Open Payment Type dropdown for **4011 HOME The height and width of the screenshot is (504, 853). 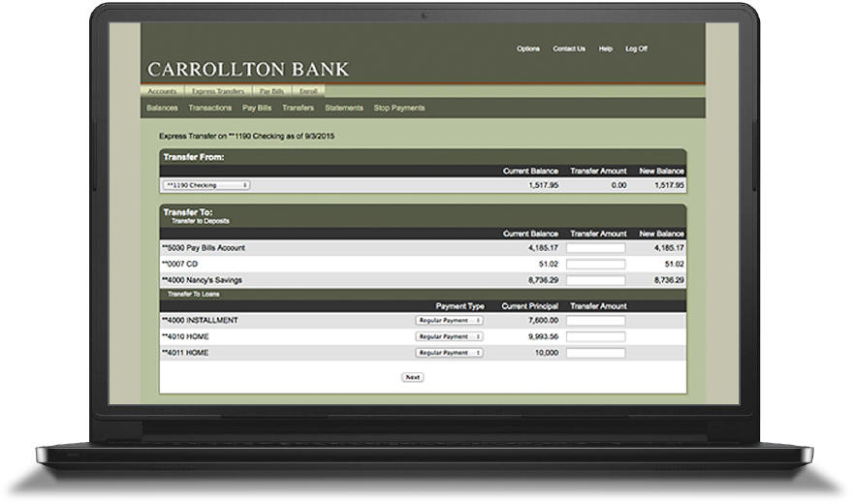point(450,353)
